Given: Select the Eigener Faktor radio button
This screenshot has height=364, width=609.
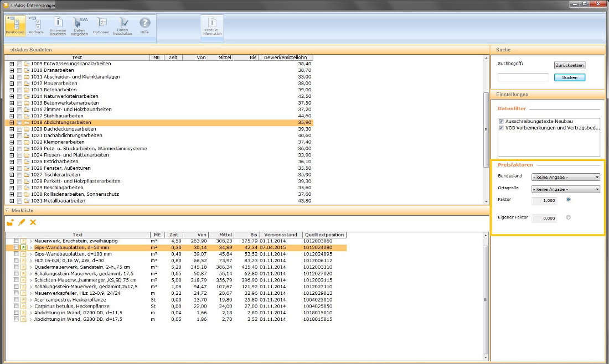Looking at the screenshot, I should coord(569,217).
